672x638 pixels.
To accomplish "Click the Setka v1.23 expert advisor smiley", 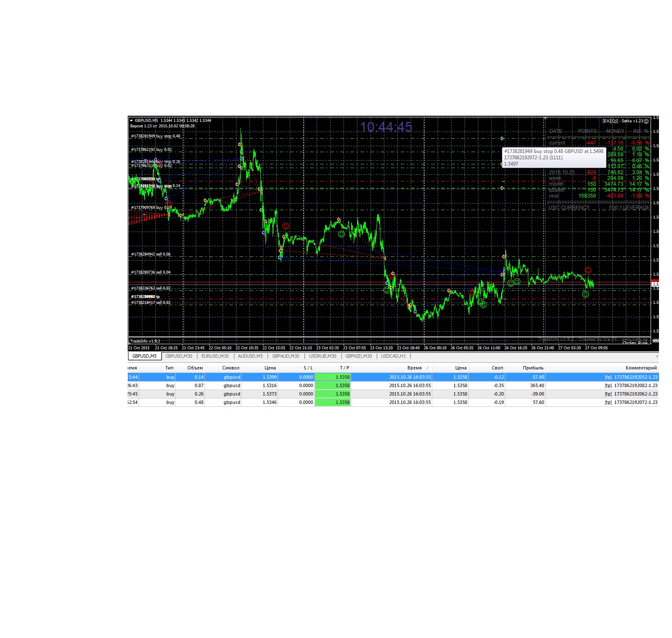I will pos(646,121).
